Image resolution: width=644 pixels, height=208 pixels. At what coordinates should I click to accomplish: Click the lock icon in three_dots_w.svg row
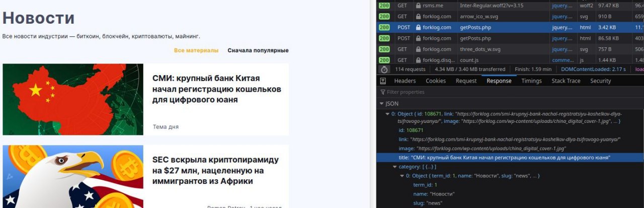click(418, 49)
